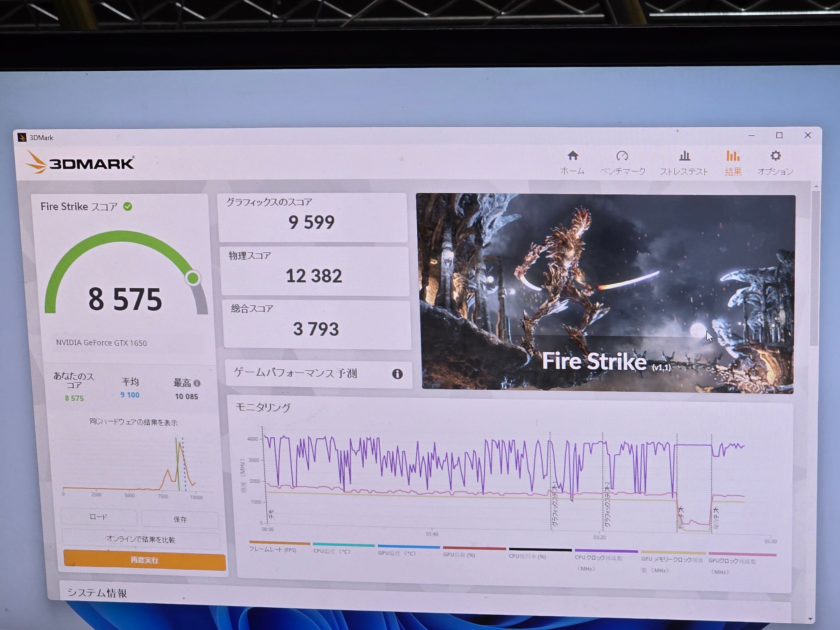The height and width of the screenshot is (630, 840).
Task: Toggle the GPU load (%) legend
Action: coord(459,554)
